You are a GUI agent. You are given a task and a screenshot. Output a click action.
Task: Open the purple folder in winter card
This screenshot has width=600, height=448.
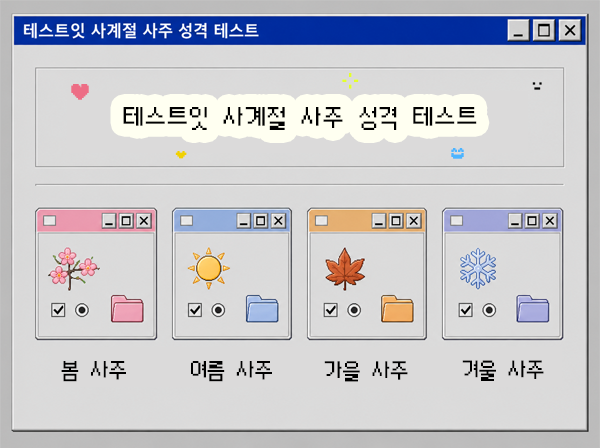[533, 308]
